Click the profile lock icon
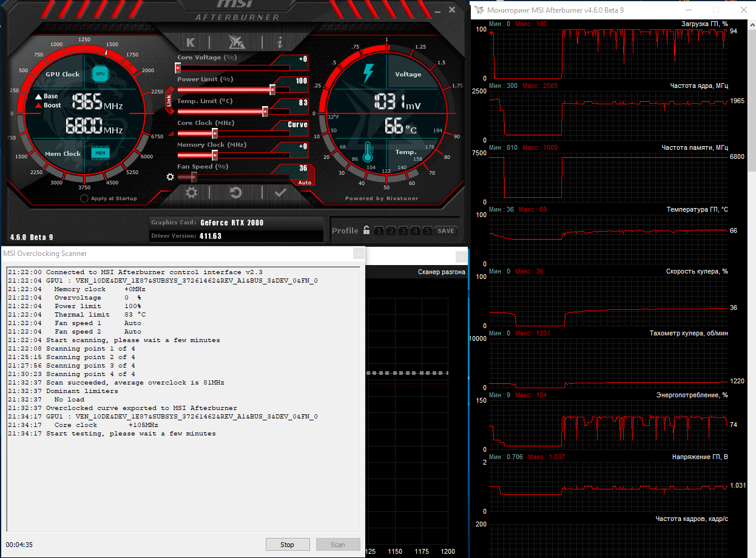 click(366, 230)
